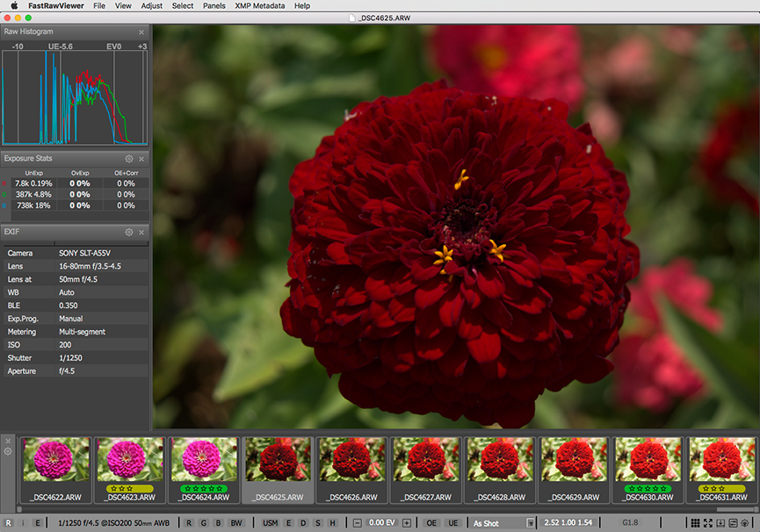Close the filmstrip panel

[8, 441]
